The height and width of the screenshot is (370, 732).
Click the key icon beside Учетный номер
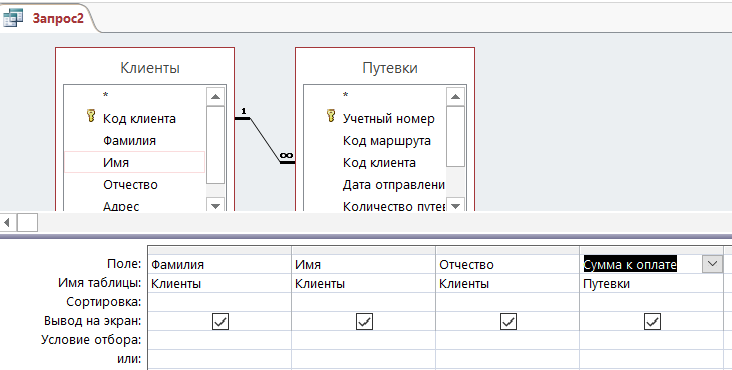(x=331, y=116)
